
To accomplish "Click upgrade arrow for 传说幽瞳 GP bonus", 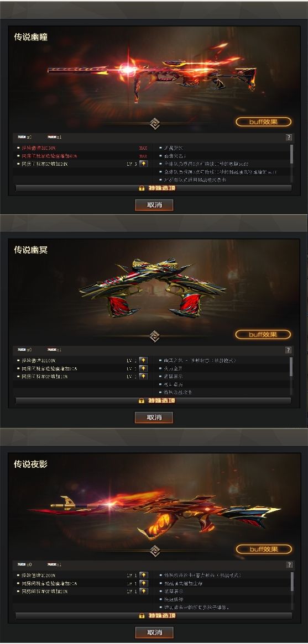I will click(x=143, y=164).
